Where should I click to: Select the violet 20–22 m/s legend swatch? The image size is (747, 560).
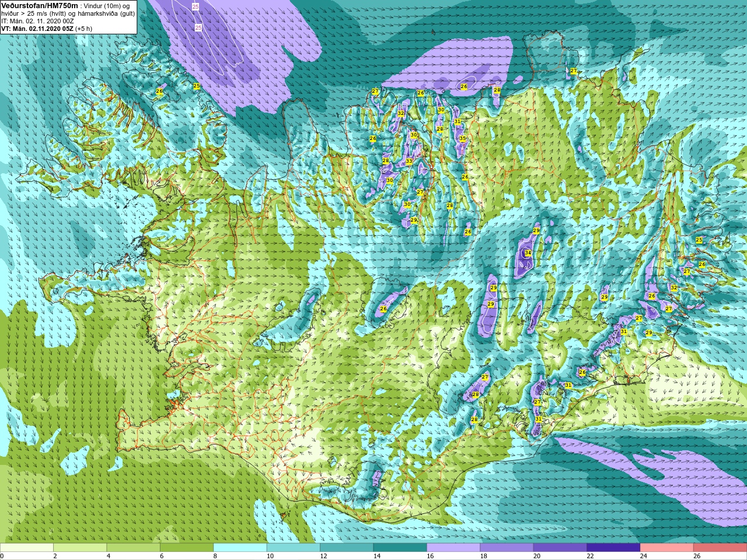click(560, 547)
